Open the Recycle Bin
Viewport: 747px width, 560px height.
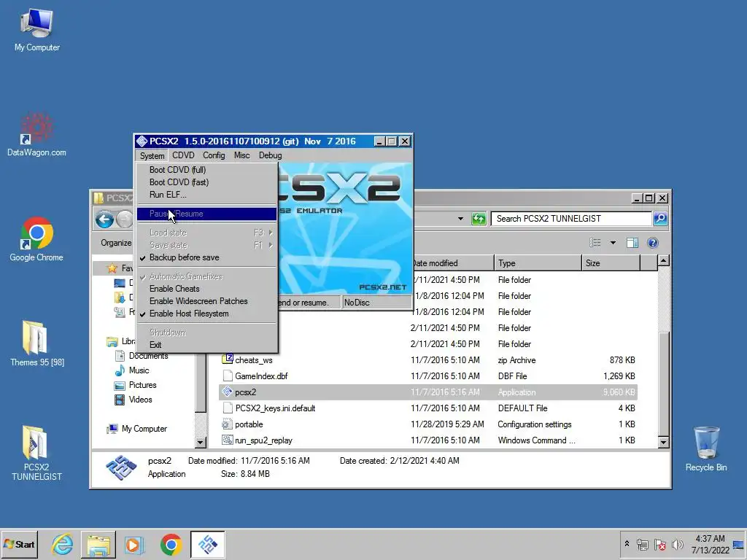point(706,449)
